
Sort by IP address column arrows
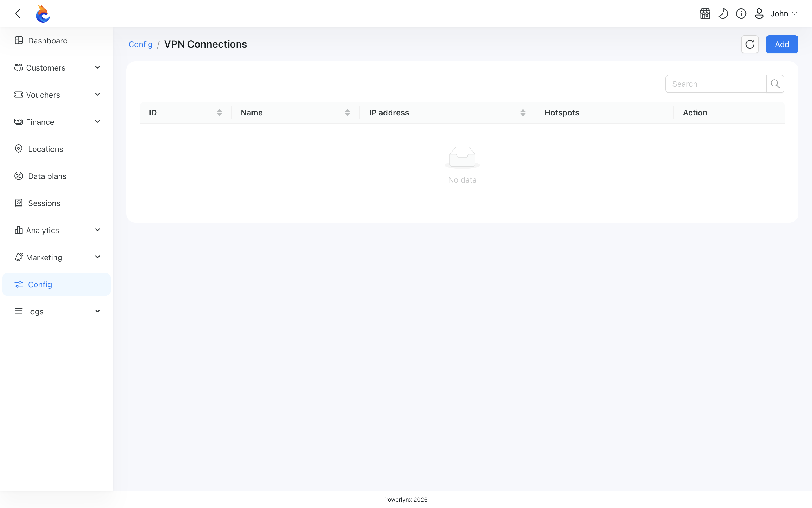point(523,113)
